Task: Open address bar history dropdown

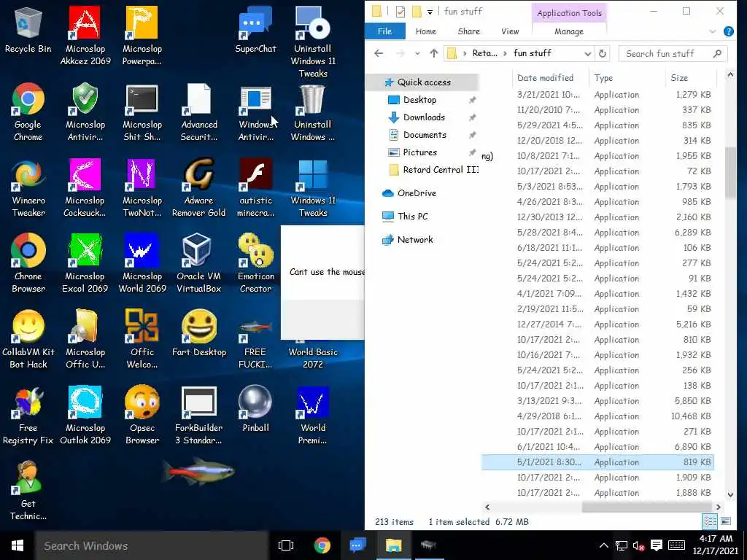Action: click(588, 53)
